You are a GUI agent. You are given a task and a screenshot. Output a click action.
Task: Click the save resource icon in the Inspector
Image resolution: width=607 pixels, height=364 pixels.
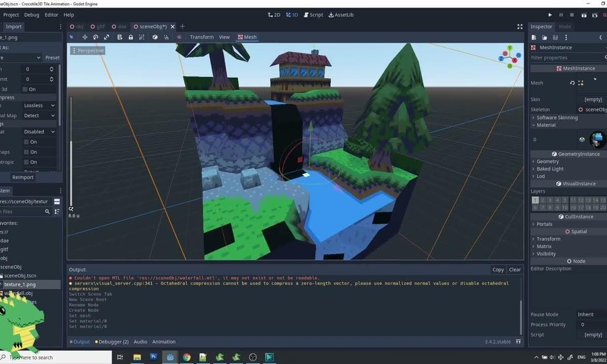point(555,37)
